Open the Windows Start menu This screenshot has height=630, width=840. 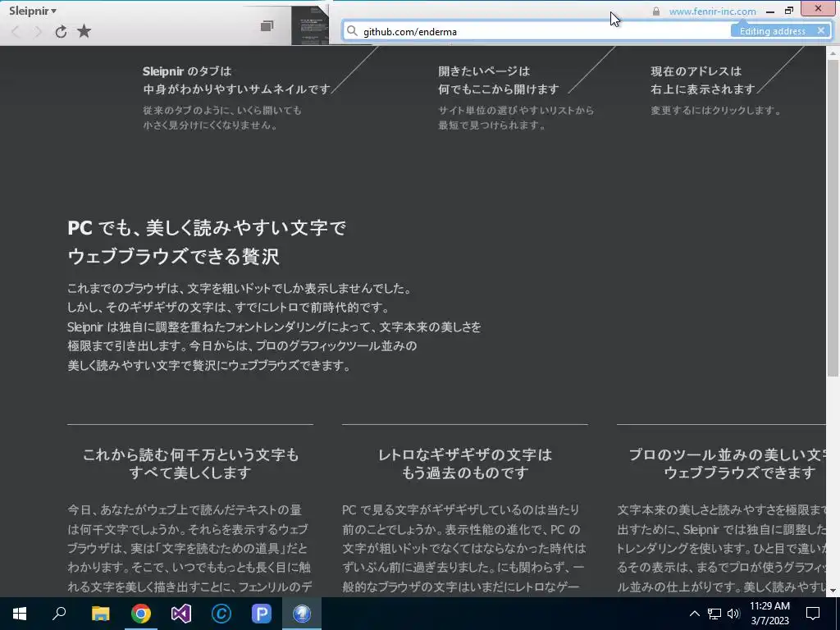[x=20, y=614]
